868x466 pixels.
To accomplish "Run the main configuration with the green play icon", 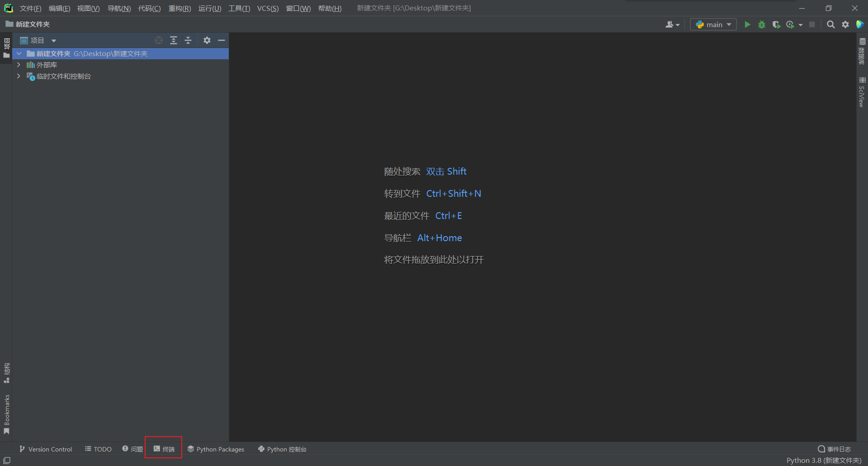I will 747,24.
